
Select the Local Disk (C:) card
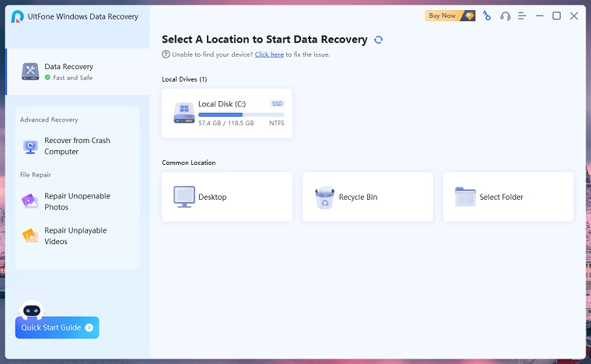pos(227,113)
